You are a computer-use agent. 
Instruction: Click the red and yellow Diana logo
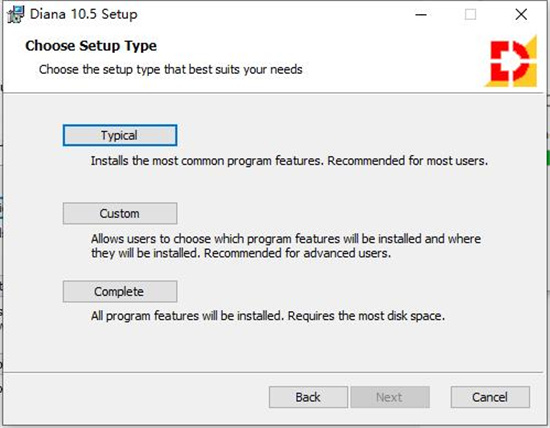pyautogui.click(x=511, y=61)
